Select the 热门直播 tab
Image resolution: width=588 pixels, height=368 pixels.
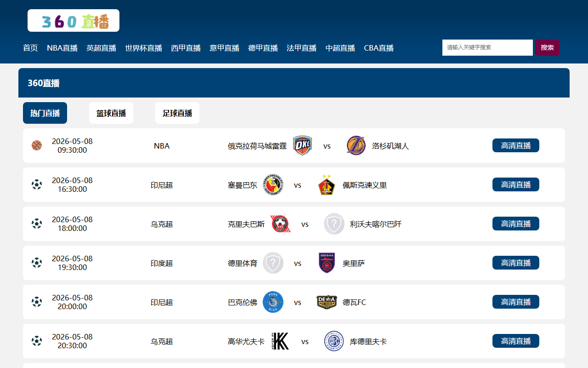point(45,113)
